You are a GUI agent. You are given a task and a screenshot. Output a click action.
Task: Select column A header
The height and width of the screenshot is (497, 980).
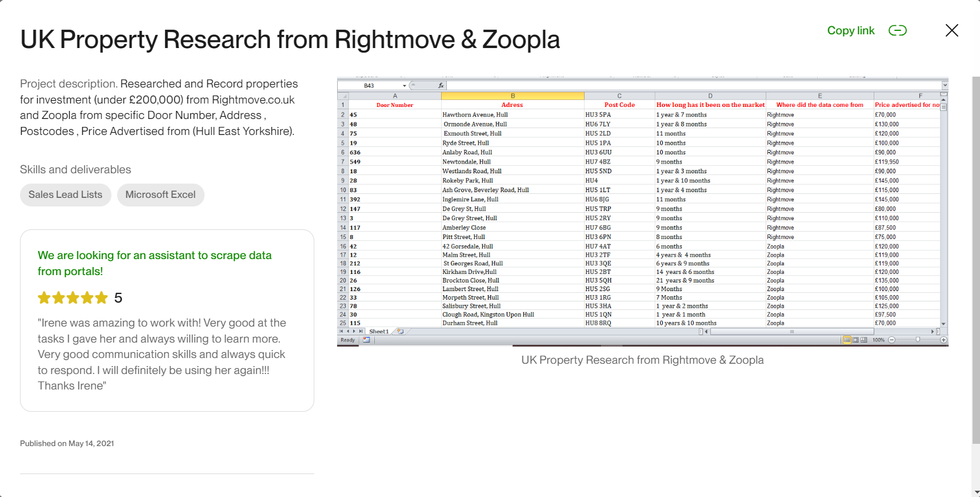pos(395,96)
